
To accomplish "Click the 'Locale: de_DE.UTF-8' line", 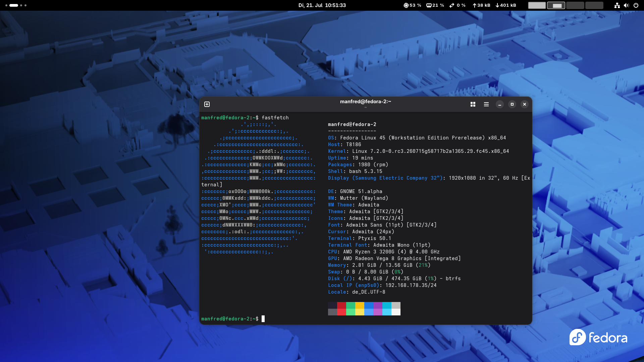I will [x=357, y=292].
